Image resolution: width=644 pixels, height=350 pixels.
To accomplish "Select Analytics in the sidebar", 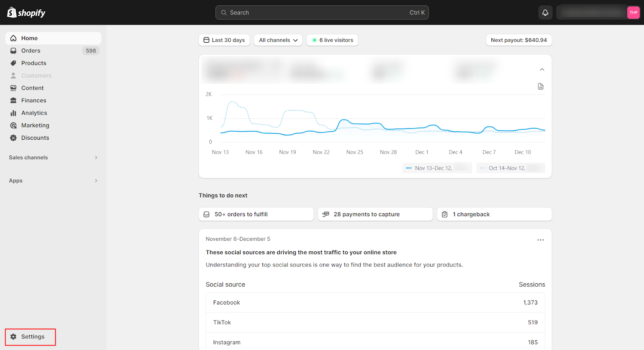I will tap(53, 113).
